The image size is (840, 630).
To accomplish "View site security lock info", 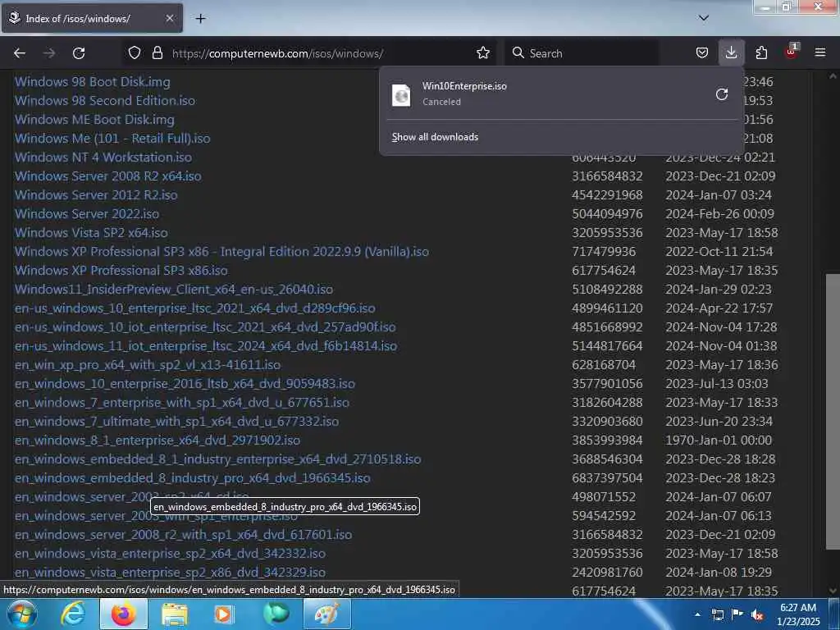I will pos(157,53).
